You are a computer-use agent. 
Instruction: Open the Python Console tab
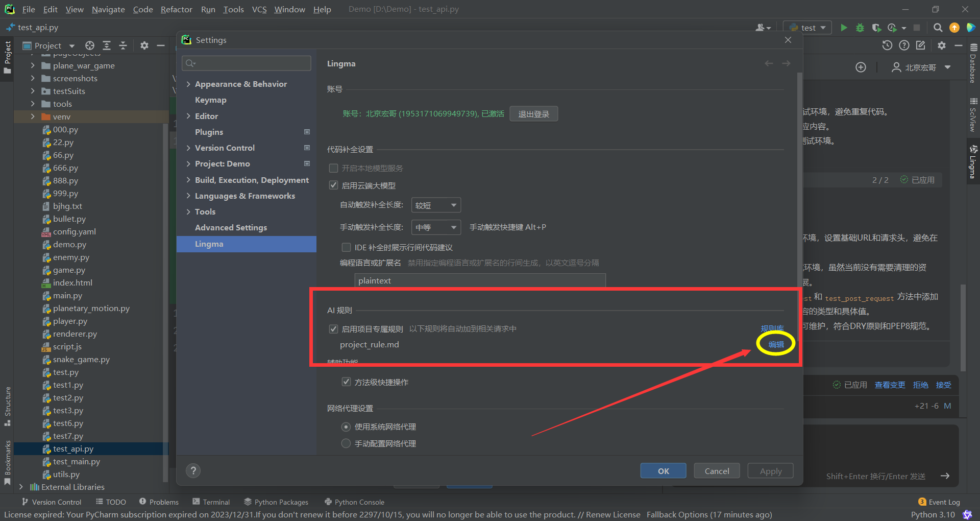click(x=354, y=502)
